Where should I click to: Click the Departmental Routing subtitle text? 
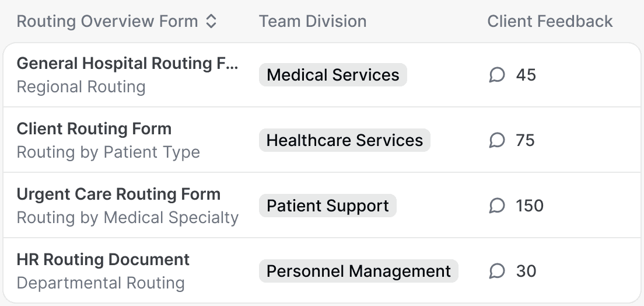[100, 283]
